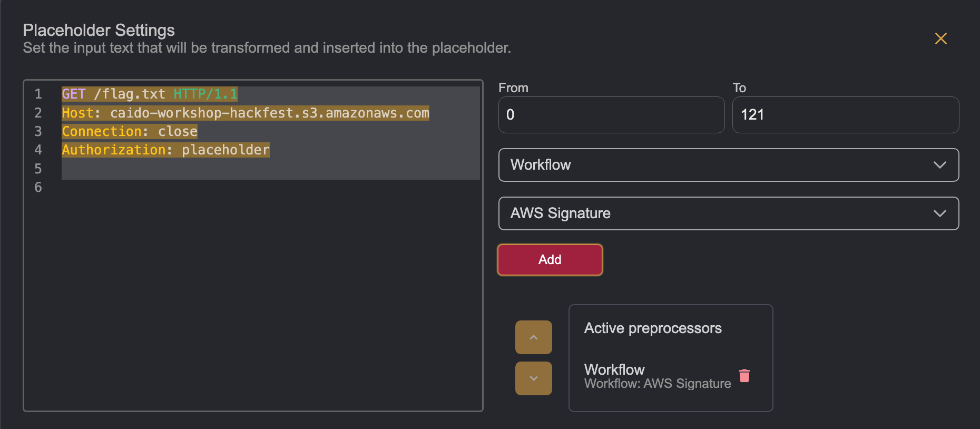Select the Workflow: AWS Signature entry
The height and width of the screenshot is (429, 980).
(x=658, y=376)
